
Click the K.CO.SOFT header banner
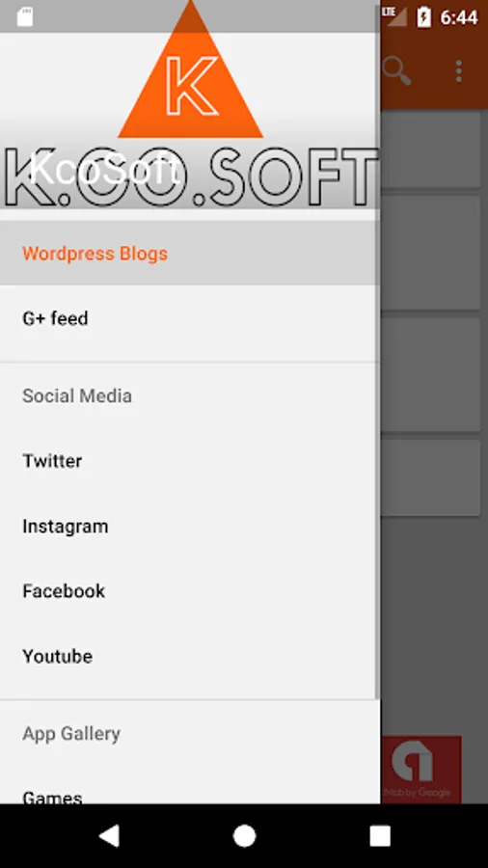[x=190, y=121]
